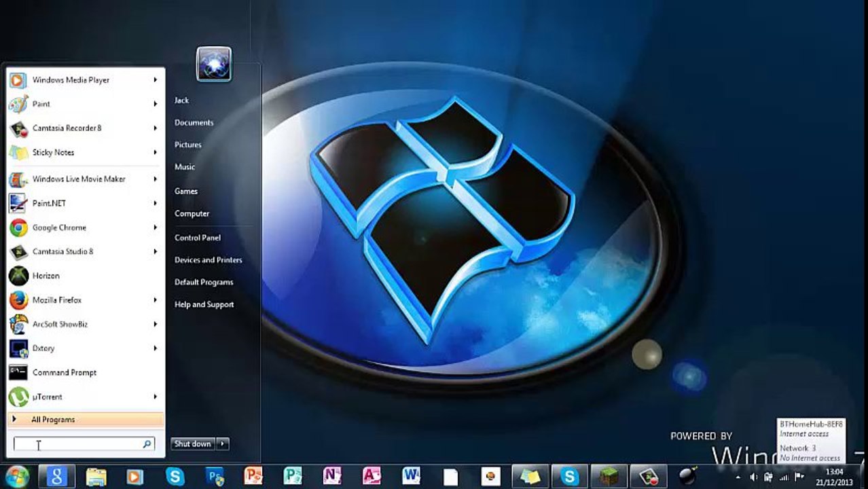
Task: Click the Start menu search box
Action: tap(84, 444)
